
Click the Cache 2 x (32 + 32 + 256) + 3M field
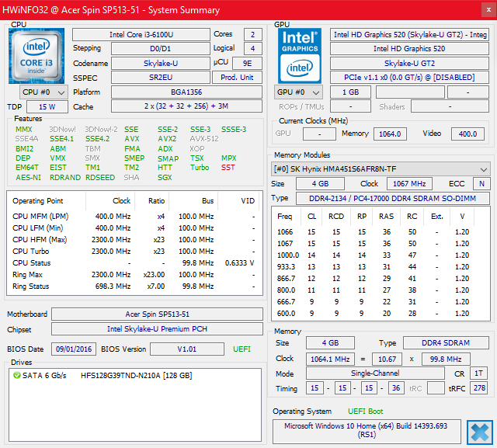click(x=186, y=106)
